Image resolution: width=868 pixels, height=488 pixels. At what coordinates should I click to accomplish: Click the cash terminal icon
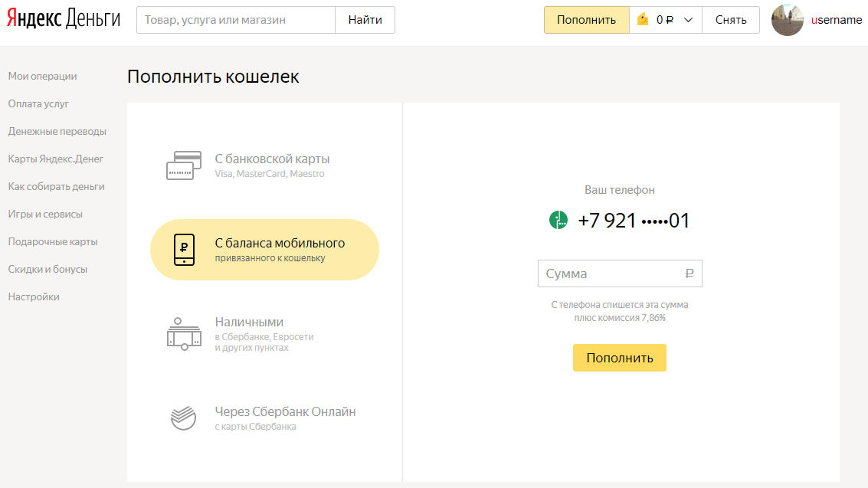click(x=184, y=334)
